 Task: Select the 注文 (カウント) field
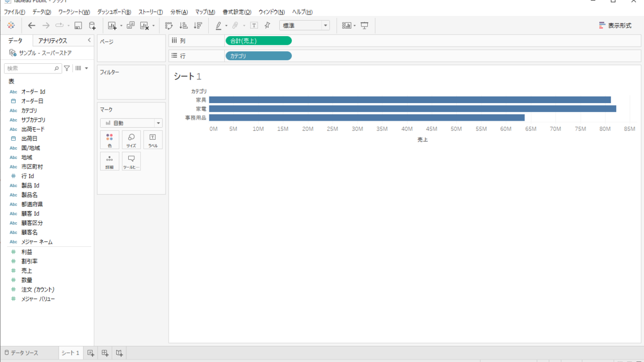(38, 290)
